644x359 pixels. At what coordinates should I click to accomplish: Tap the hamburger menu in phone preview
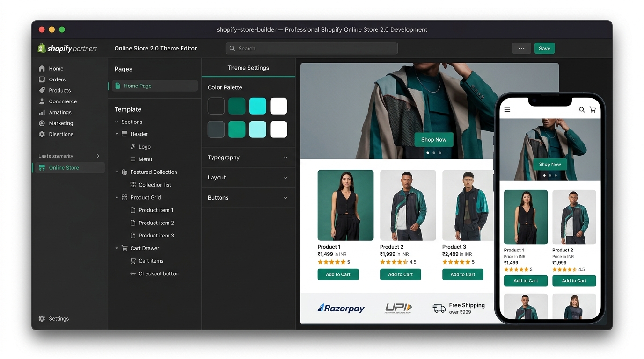coord(507,109)
